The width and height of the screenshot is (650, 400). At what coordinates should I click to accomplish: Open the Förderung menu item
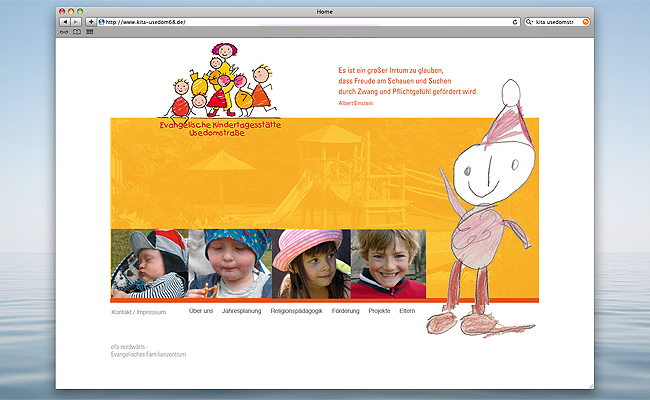[345, 311]
